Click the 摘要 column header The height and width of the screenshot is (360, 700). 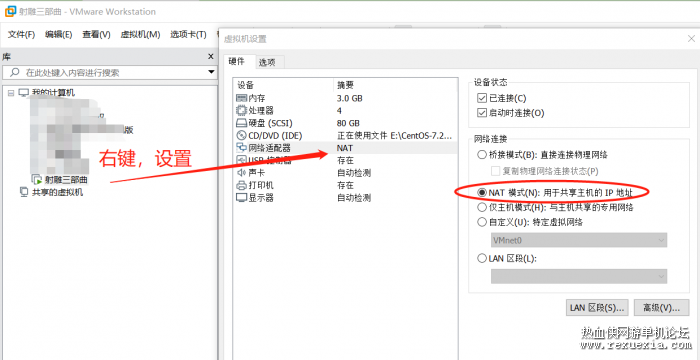tap(396, 85)
